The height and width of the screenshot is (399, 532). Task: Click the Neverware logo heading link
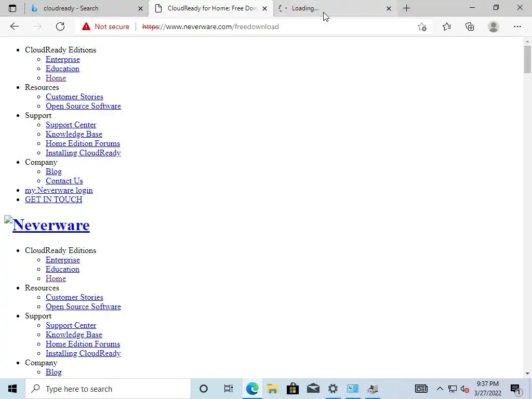tap(51, 224)
